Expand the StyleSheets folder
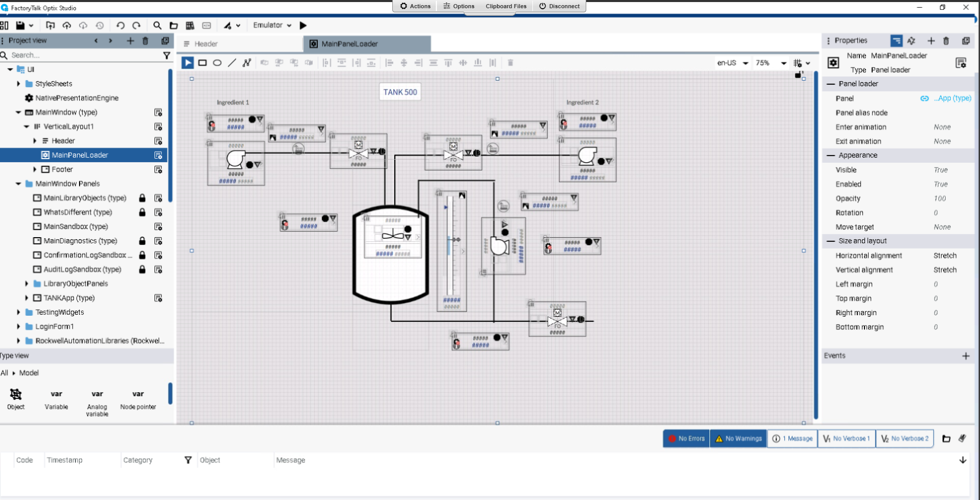980x500 pixels. [18, 84]
